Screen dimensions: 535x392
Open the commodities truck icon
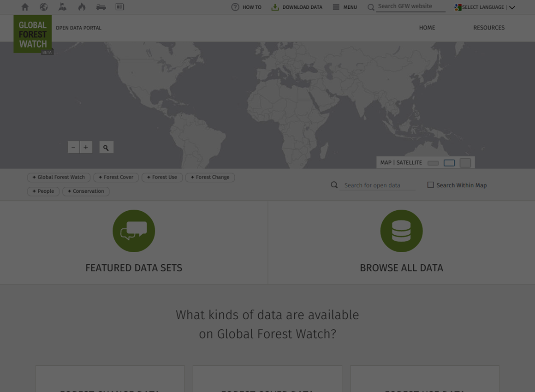click(101, 7)
